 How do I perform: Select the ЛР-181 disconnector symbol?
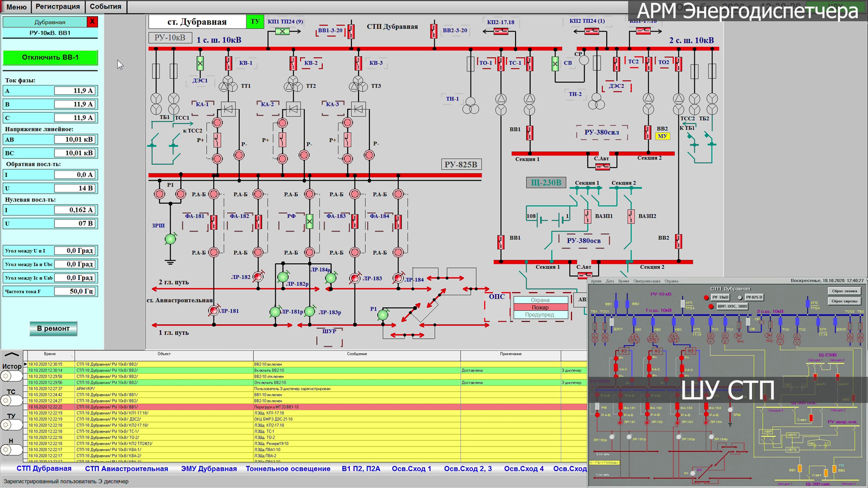(x=214, y=311)
